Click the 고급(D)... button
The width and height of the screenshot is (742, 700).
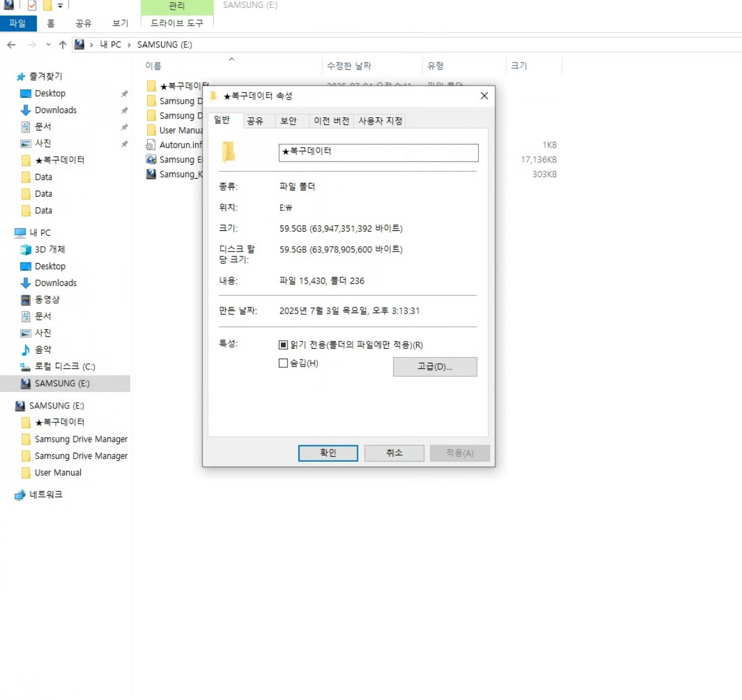[435, 366]
